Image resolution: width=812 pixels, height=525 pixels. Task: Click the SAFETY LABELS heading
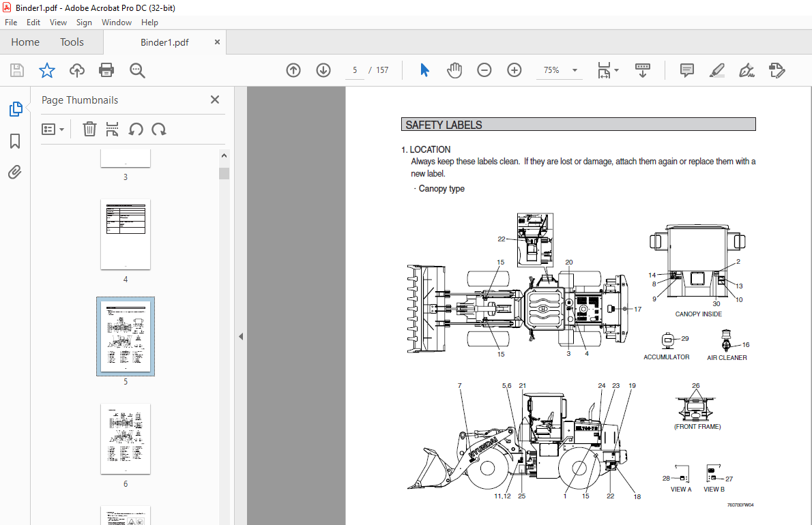444,125
